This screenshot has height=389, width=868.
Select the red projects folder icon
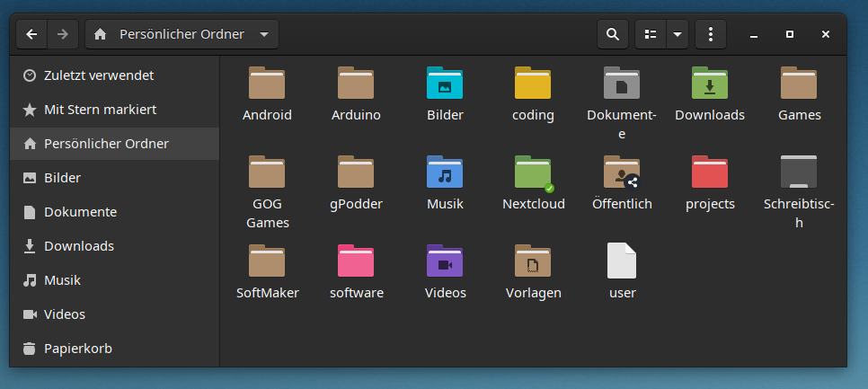710,172
